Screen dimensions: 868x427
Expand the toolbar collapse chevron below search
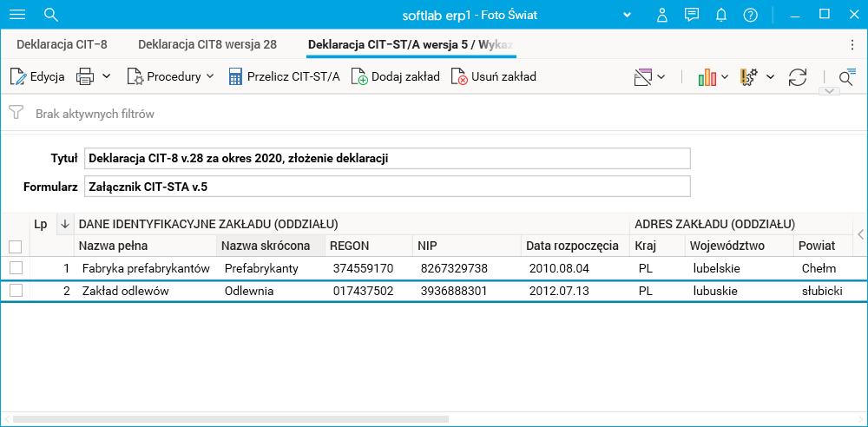(x=829, y=91)
